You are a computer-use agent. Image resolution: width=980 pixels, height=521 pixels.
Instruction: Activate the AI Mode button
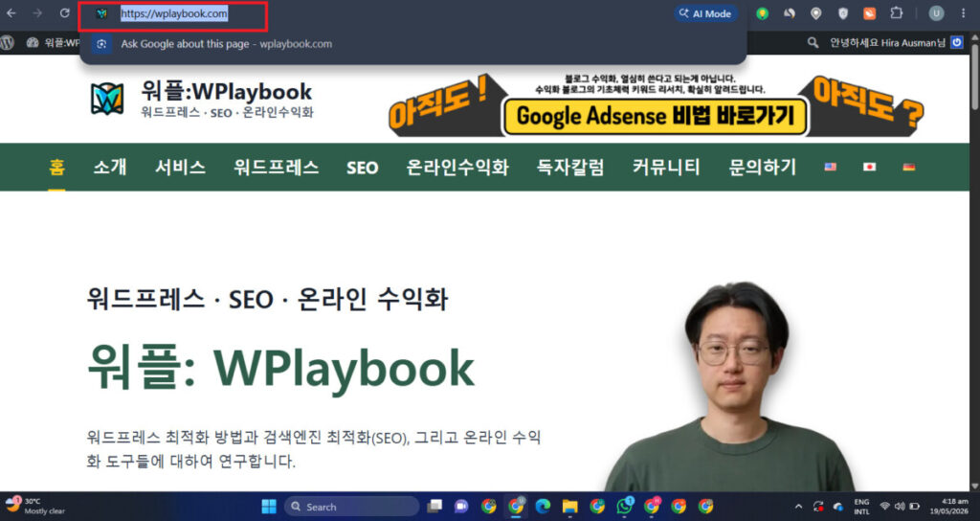point(705,13)
